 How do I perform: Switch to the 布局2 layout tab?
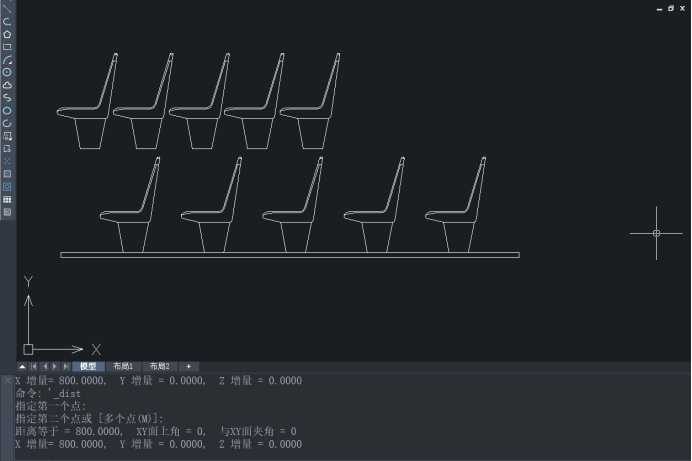pos(160,367)
